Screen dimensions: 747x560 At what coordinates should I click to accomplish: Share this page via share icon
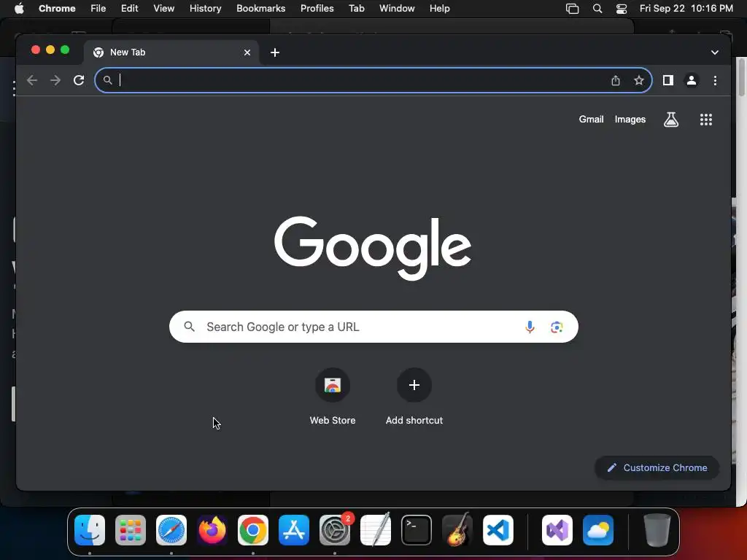coord(616,80)
